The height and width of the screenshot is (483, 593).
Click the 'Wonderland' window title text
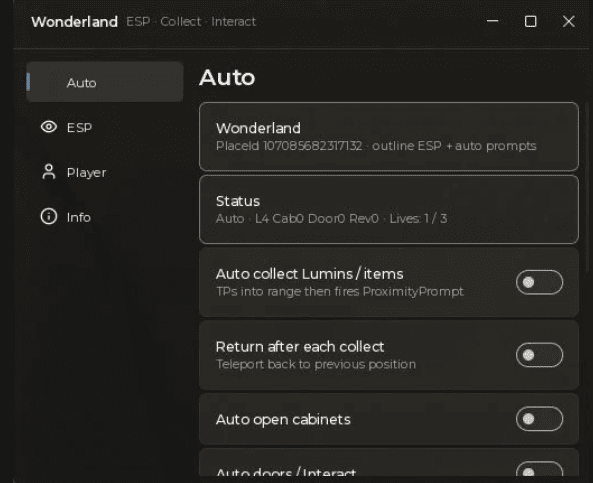[x=75, y=22]
